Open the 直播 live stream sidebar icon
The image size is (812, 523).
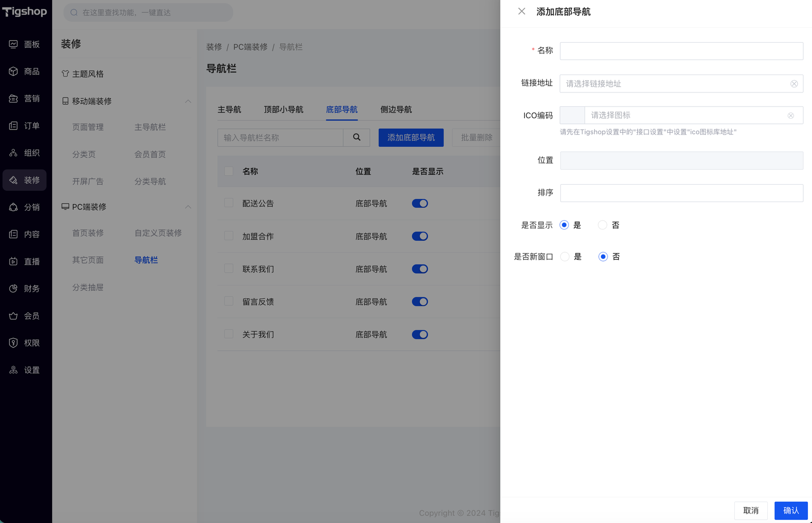[x=13, y=261]
